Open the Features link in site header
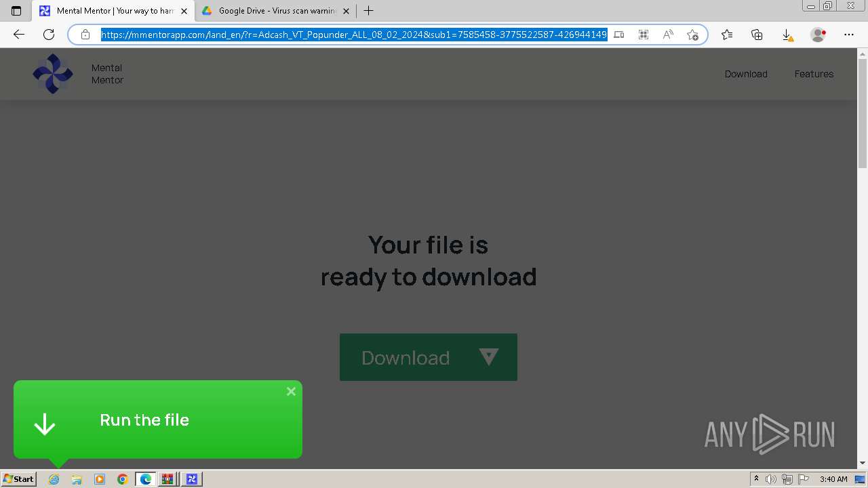 [x=814, y=74]
